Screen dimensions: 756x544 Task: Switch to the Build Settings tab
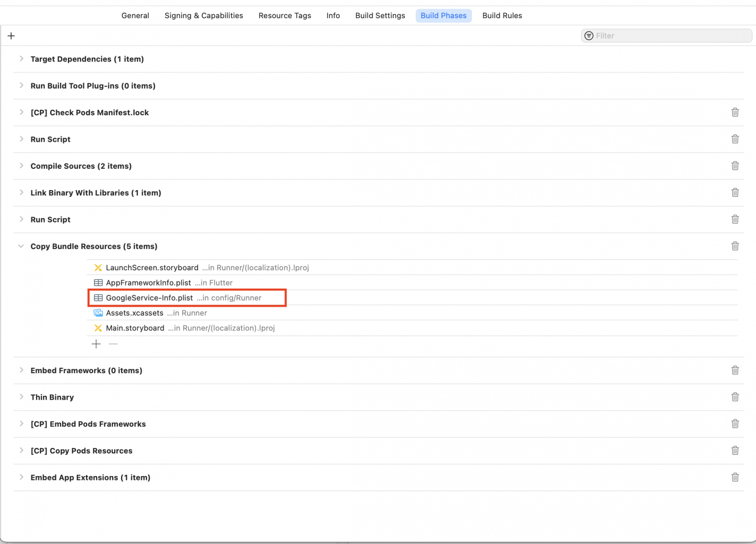(x=380, y=16)
